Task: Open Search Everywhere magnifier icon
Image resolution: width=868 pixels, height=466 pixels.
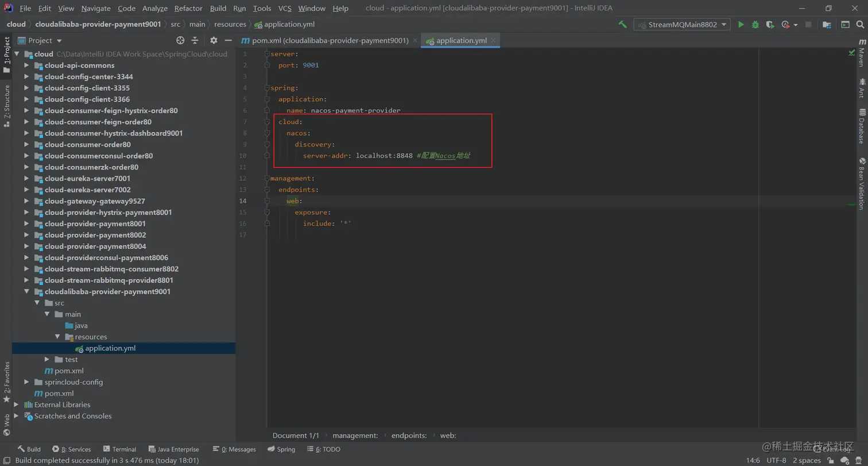Action: tap(859, 25)
